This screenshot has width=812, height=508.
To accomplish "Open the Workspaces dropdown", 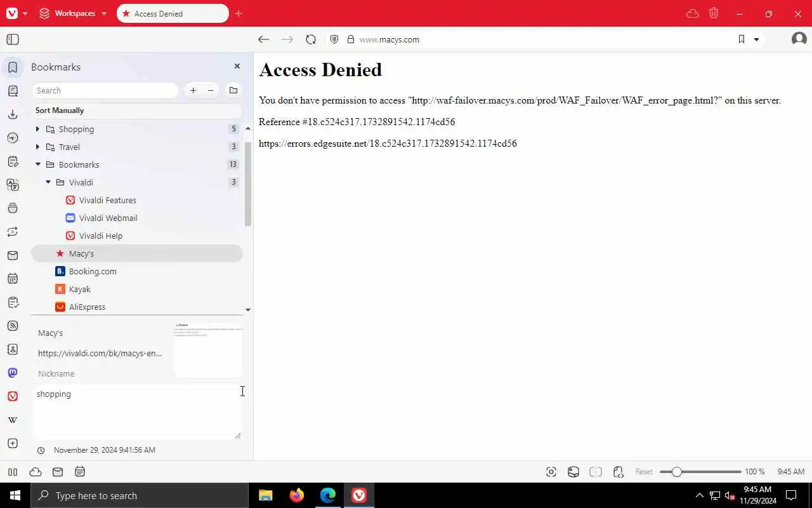I will point(73,13).
